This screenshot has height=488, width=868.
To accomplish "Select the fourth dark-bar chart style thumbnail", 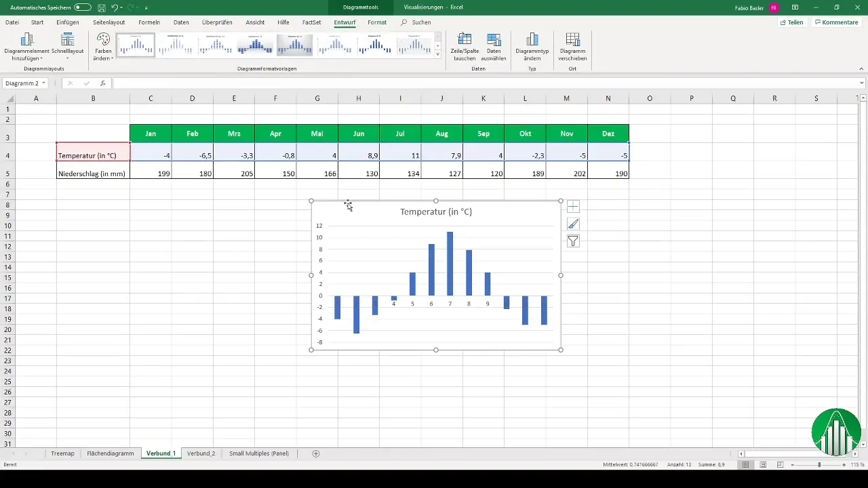I will tap(255, 45).
